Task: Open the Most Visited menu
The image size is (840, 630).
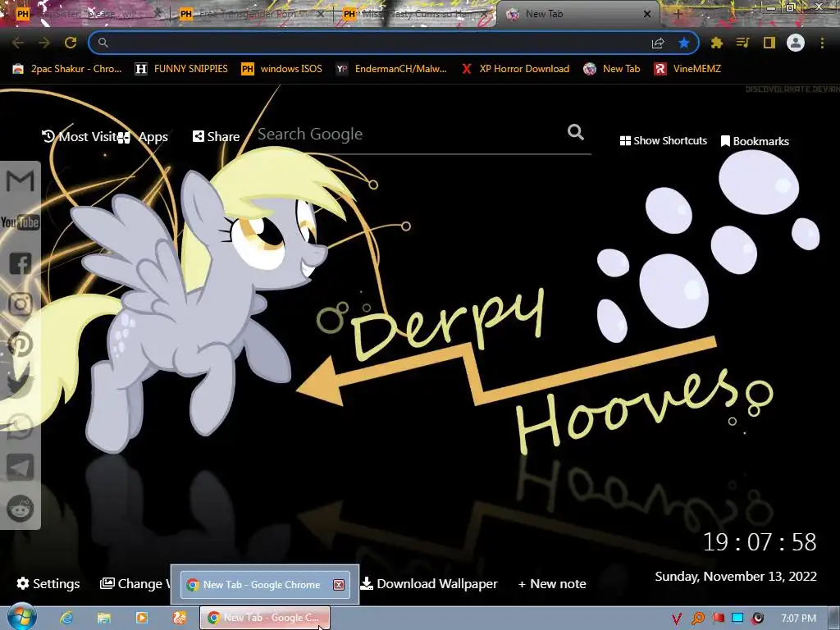Action: pos(80,137)
